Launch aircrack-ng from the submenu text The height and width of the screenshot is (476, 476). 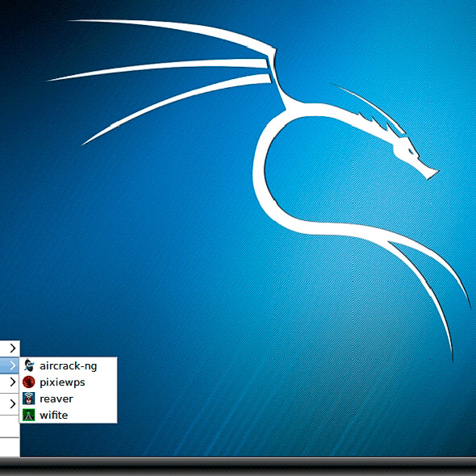[69, 366]
